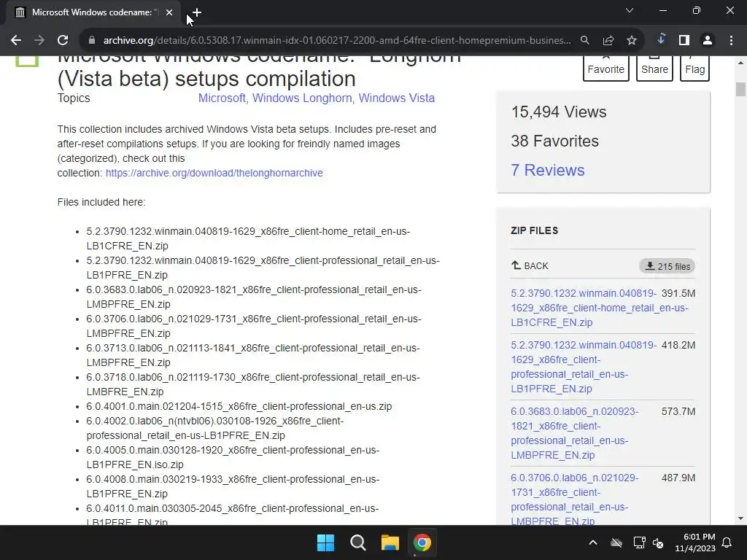This screenshot has height=560, width=747.
Task: View site information lock icon
Action: pyautogui.click(x=92, y=41)
